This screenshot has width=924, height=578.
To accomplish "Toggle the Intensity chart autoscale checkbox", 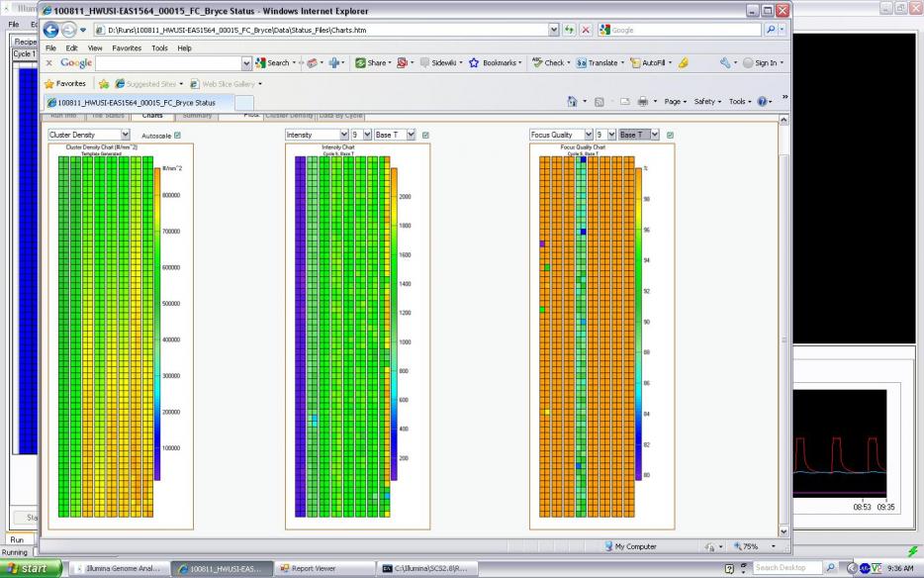I will click(x=425, y=135).
